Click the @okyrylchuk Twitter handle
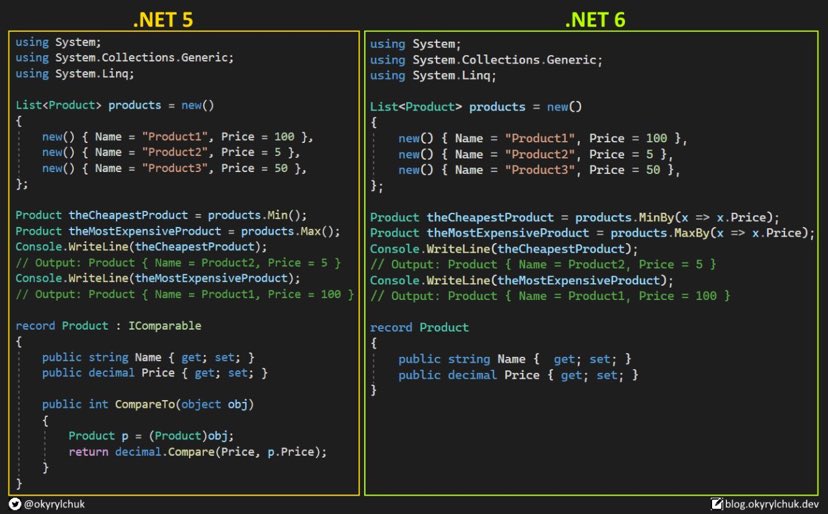Screen dimensions: 828x514 (x=54, y=504)
